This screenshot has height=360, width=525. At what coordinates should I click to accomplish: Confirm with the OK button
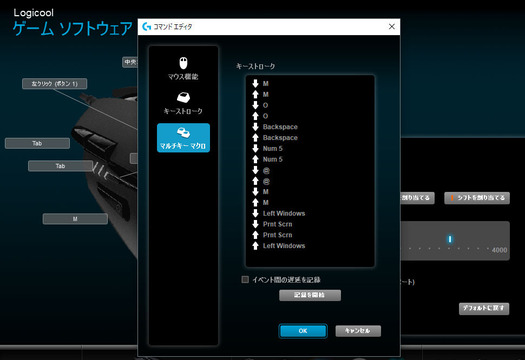pos(303,331)
